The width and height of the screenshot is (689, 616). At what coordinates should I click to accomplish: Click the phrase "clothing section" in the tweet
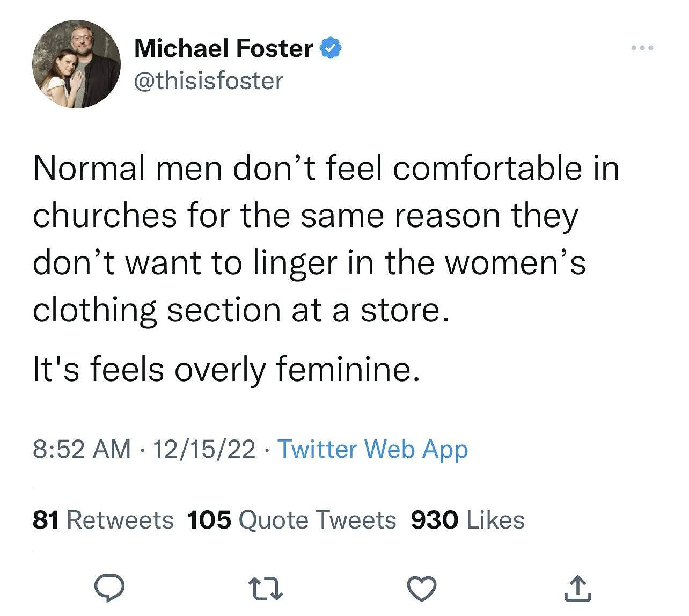click(x=157, y=310)
